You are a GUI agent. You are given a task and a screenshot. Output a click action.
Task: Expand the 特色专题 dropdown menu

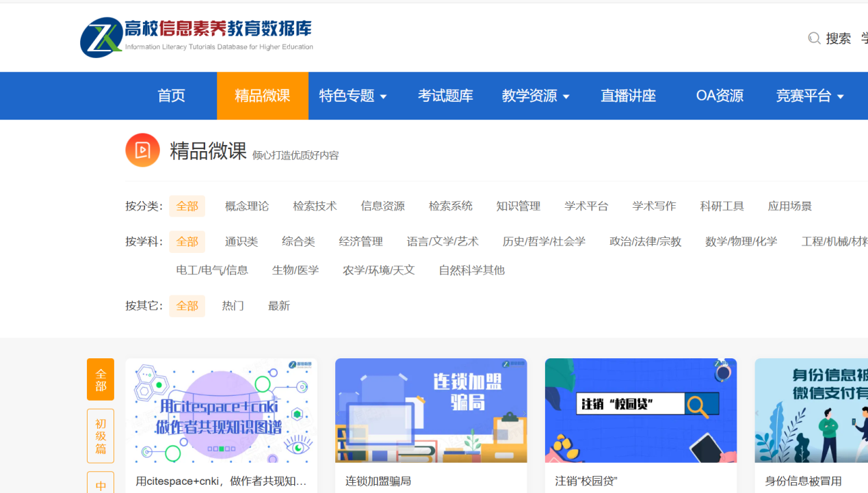(353, 96)
